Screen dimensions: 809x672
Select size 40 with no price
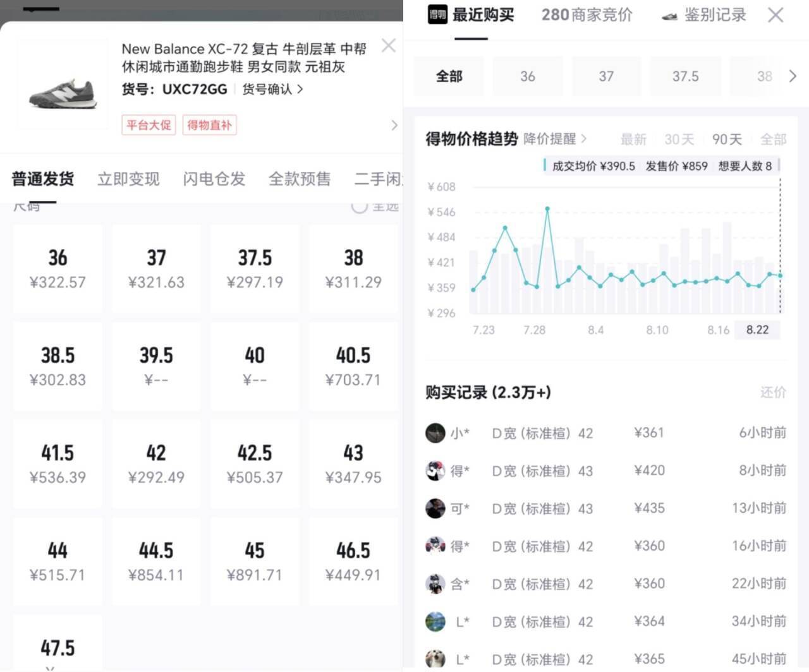[255, 366]
